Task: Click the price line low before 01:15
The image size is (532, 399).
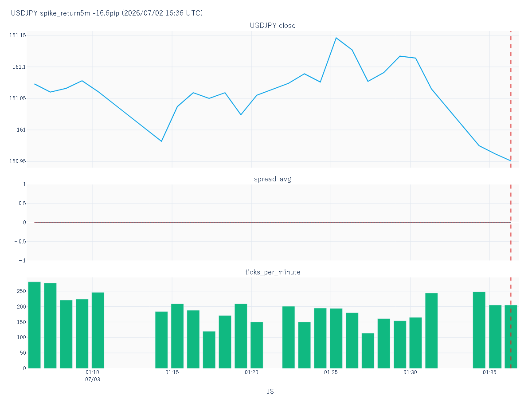Action: click(x=161, y=141)
